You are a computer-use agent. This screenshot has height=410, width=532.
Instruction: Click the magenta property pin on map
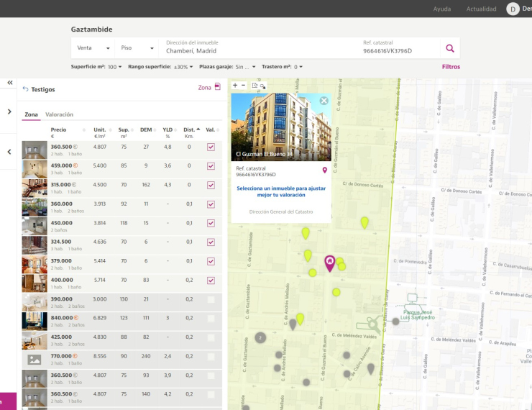(x=330, y=263)
